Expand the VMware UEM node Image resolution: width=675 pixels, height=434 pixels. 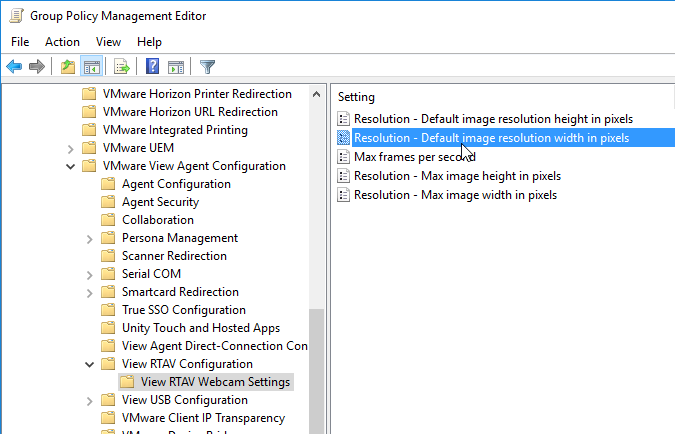coord(71,149)
